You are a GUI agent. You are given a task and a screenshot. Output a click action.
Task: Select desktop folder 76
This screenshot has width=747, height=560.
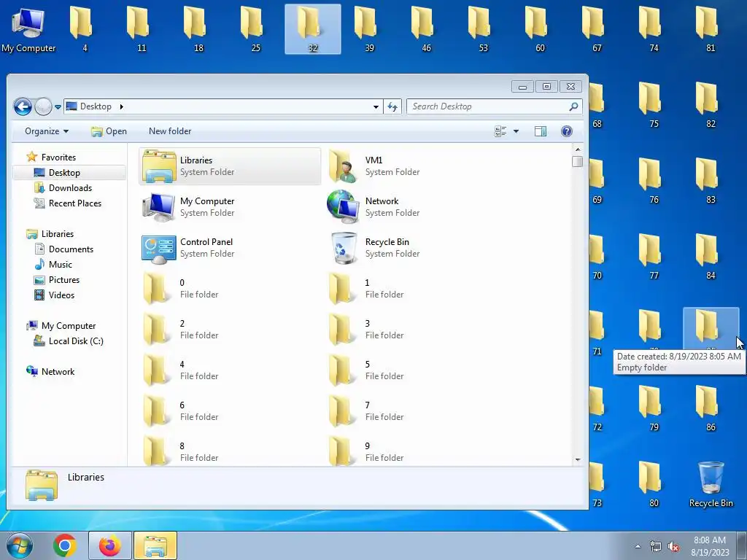(x=654, y=182)
